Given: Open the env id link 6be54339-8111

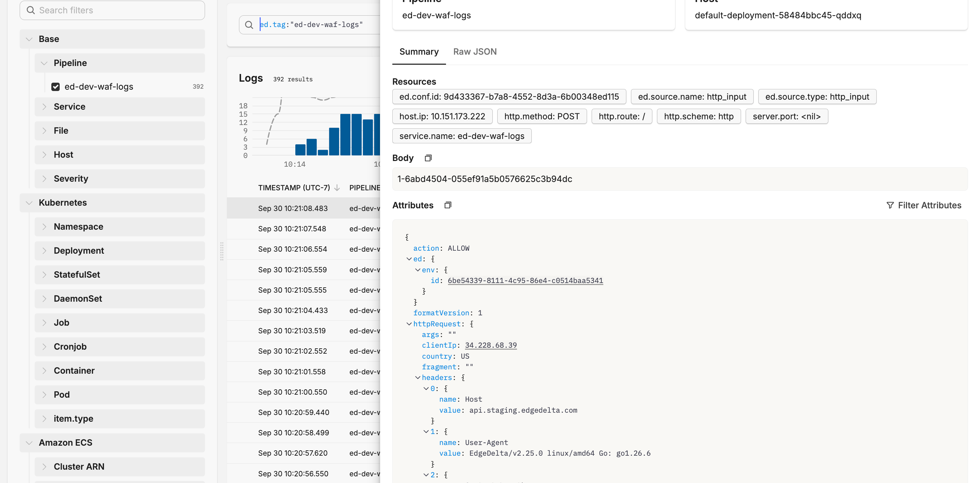Looking at the screenshot, I should [x=525, y=281].
